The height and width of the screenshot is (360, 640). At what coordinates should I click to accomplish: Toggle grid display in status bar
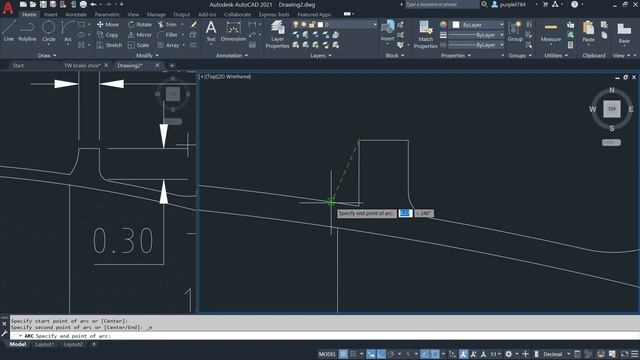(343, 354)
